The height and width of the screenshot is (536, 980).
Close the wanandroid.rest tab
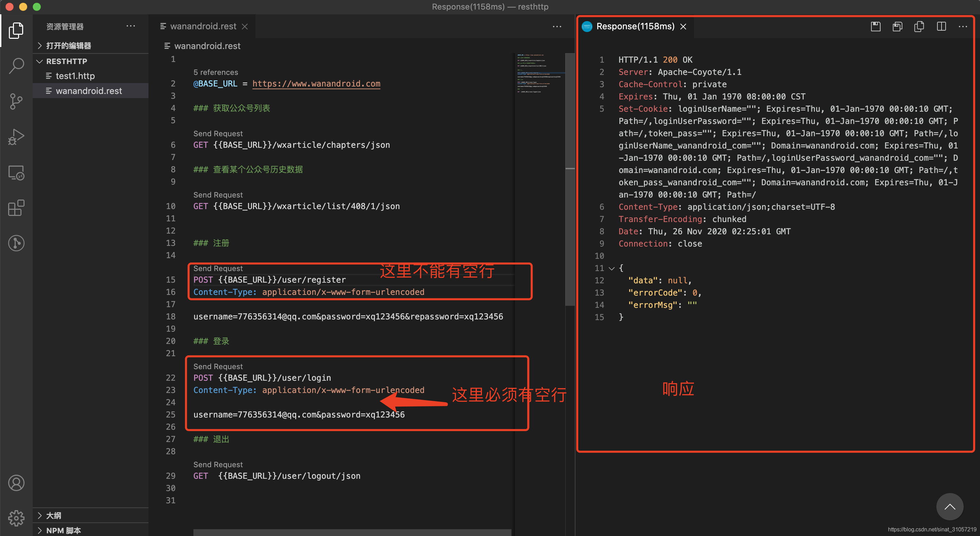click(x=244, y=26)
